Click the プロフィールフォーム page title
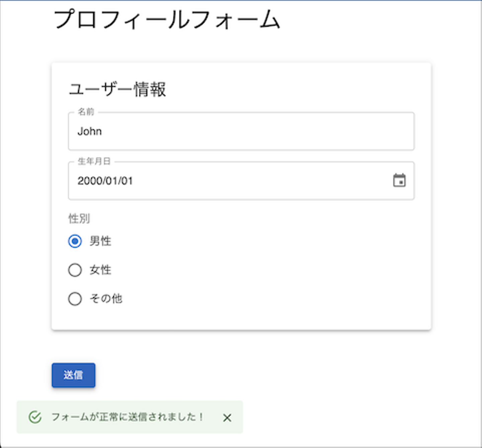This screenshot has height=448, width=482. 166,19
